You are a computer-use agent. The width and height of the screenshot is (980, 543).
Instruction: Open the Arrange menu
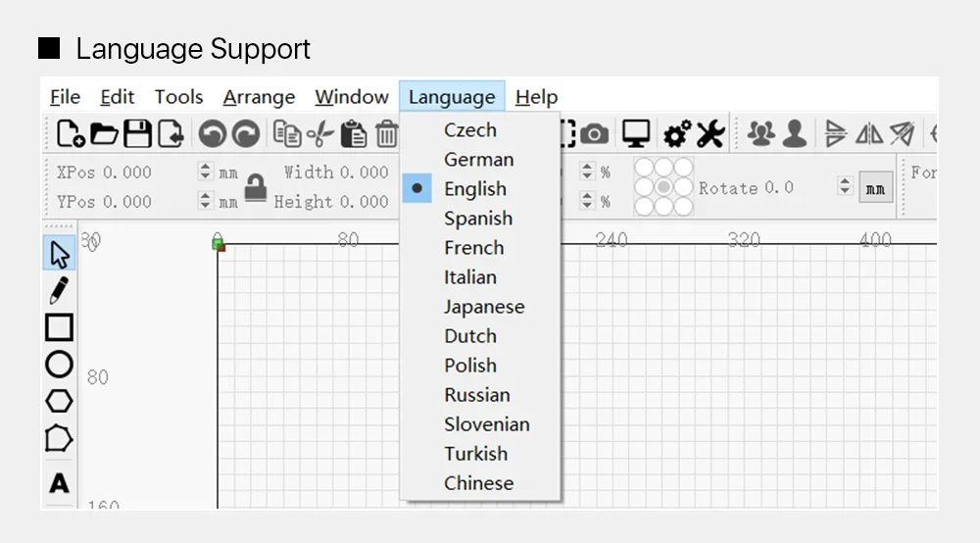[259, 97]
